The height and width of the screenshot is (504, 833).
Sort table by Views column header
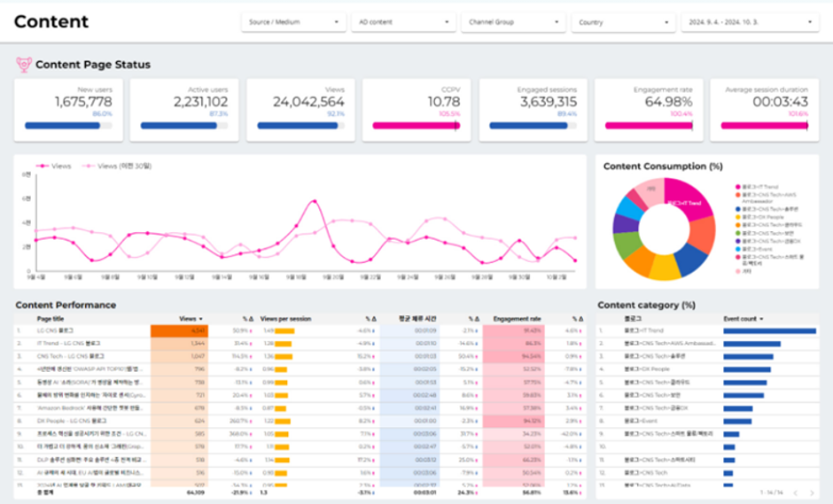(191, 319)
